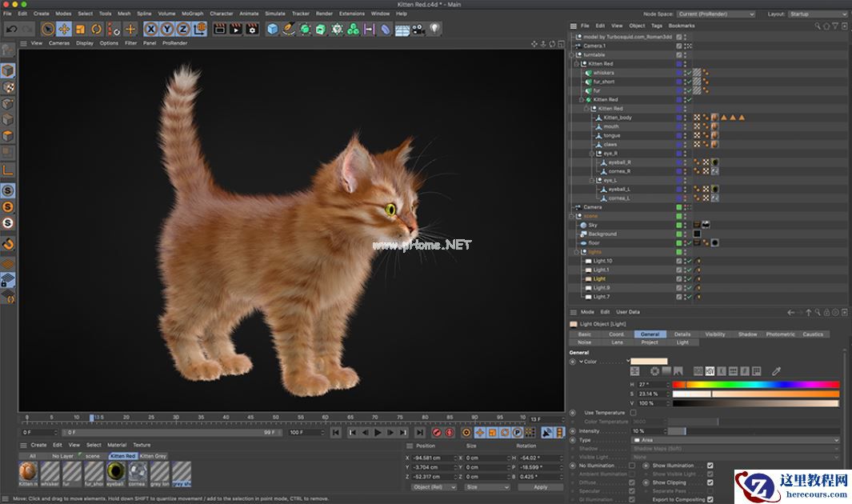Toggle the No Illumination checkbox

[x=632, y=465]
